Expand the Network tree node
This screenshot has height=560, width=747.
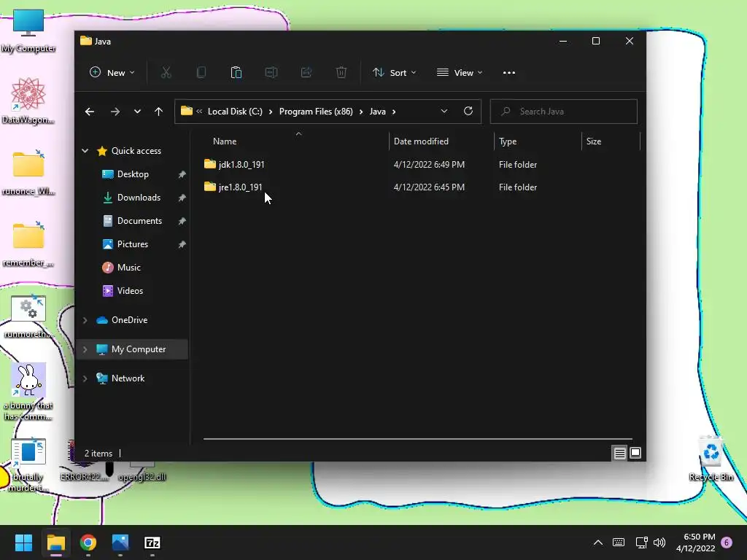click(x=85, y=378)
